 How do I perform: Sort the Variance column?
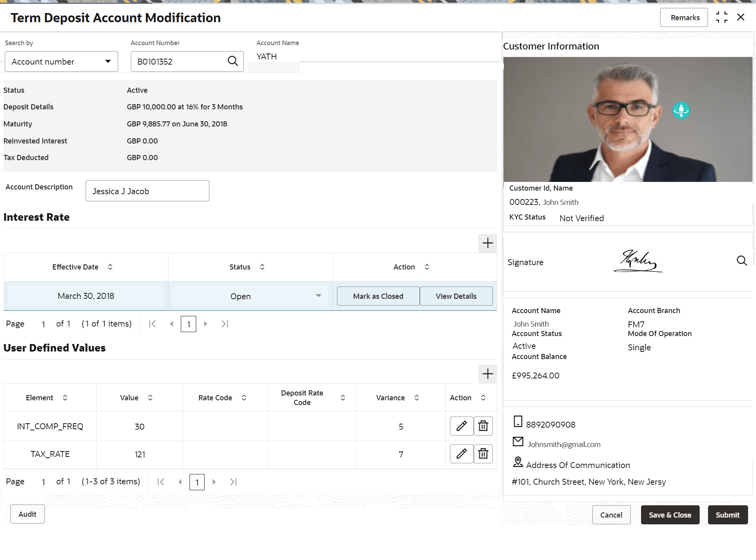coord(416,398)
